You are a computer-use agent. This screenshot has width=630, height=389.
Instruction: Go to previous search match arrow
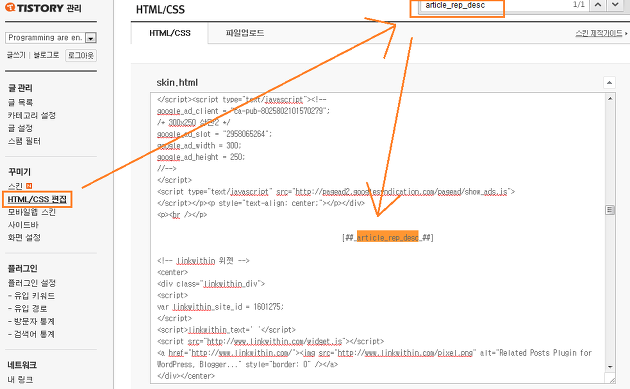pyautogui.click(x=598, y=5)
